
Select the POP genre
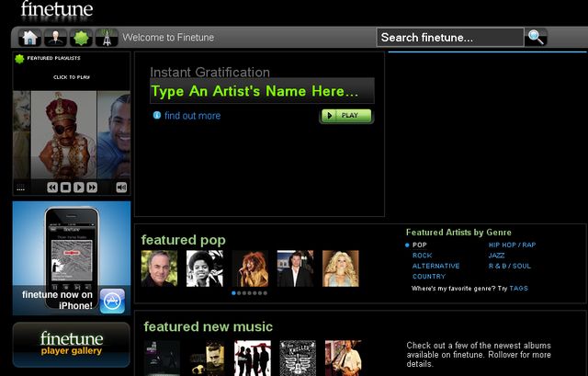point(420,245)
